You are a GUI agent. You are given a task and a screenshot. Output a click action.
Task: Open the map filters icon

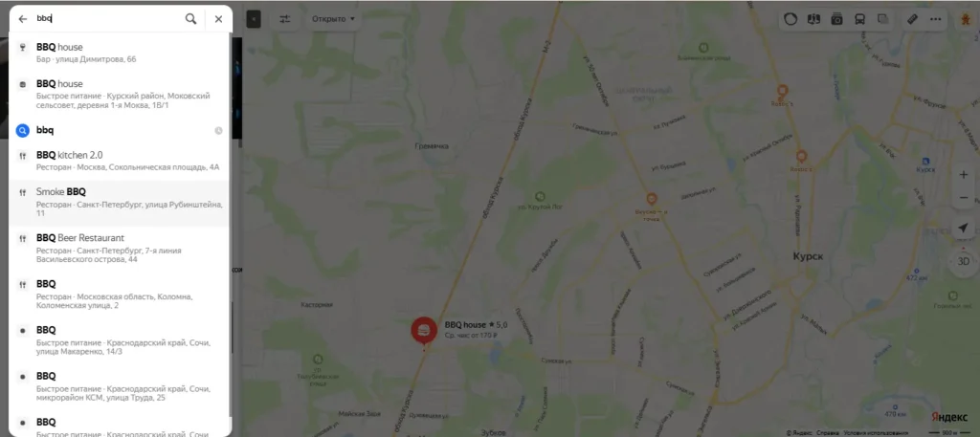pyautogui.click(x=285, y=19)
